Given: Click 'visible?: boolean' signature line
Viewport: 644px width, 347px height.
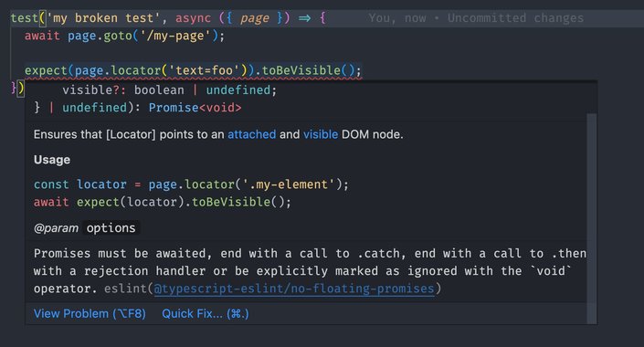Looking at the screenshot, I should tap(170, 89).
